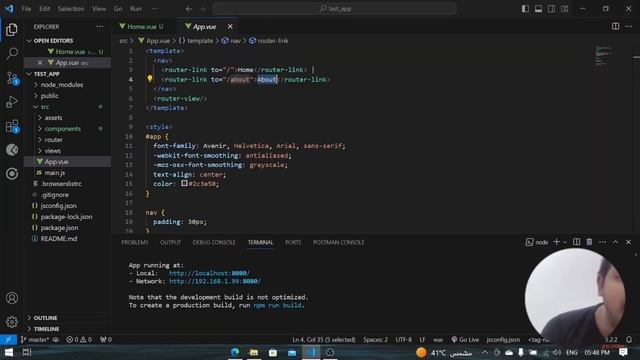640x360 pixels.
Task: Open Run and Debug view icon
Action: point(12,102)
